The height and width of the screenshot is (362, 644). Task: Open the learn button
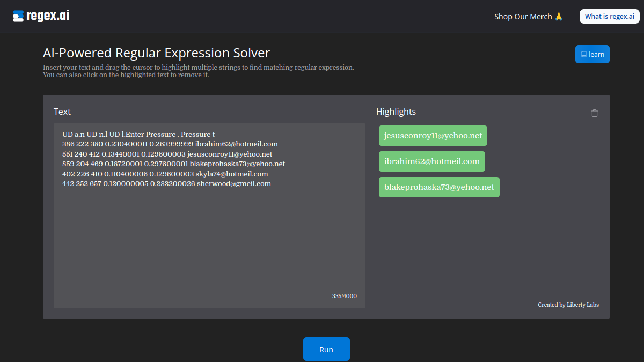point(592,54)
